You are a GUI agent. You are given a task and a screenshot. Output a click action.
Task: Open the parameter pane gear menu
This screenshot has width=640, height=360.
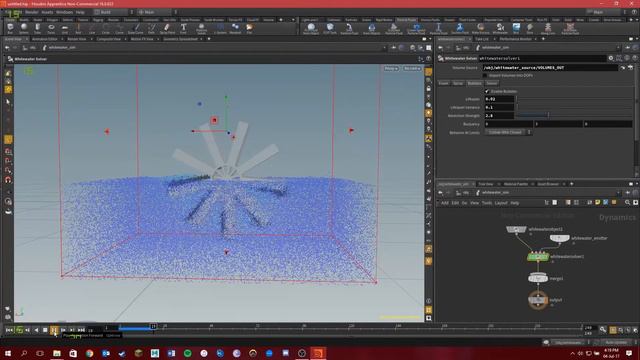tap(611, 58)
